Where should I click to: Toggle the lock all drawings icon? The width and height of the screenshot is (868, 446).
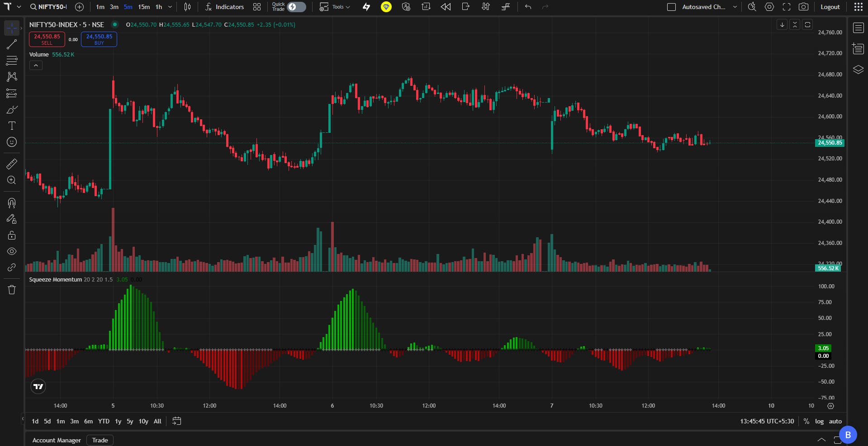pos(12,235)
